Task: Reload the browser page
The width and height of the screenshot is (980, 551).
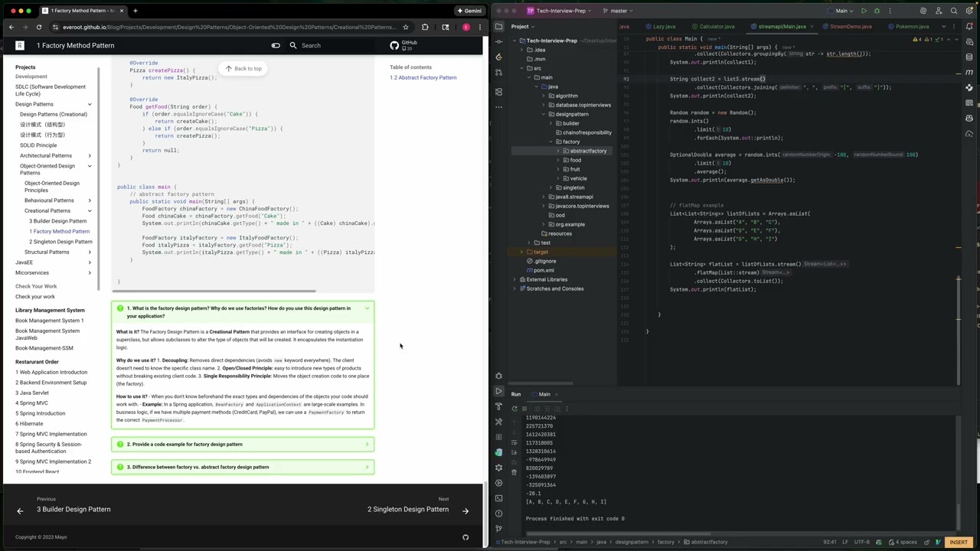Action: [x=41, y=27]
